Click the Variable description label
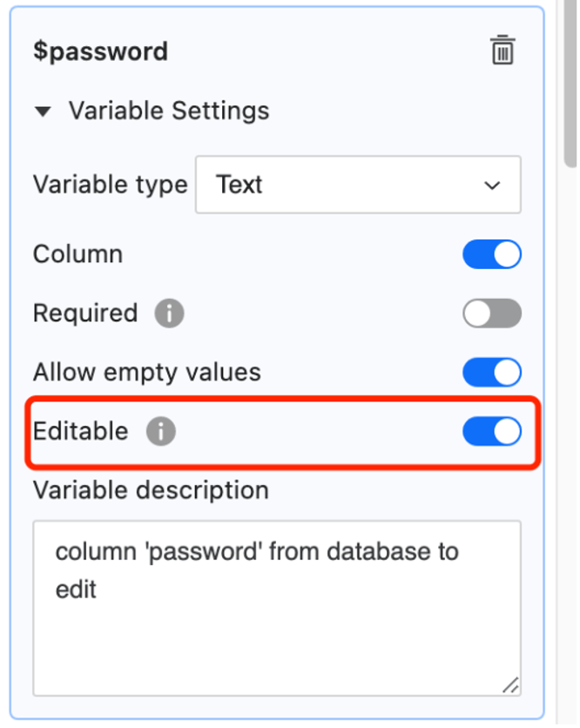 [x=151, y=490]
